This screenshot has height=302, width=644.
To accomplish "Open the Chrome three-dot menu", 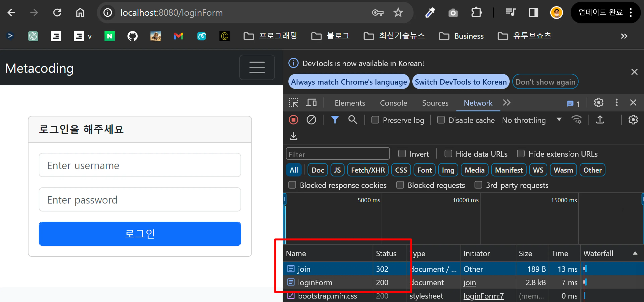I will 631,13.
